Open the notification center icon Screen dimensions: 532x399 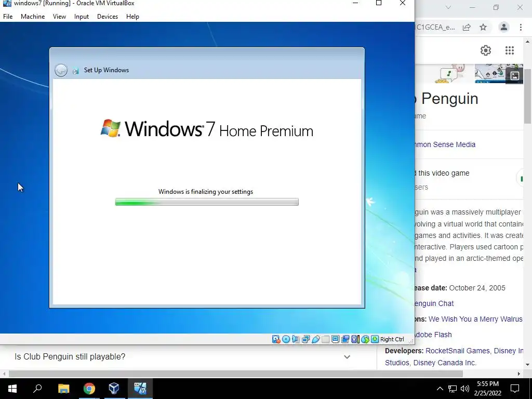pos(515,389)
